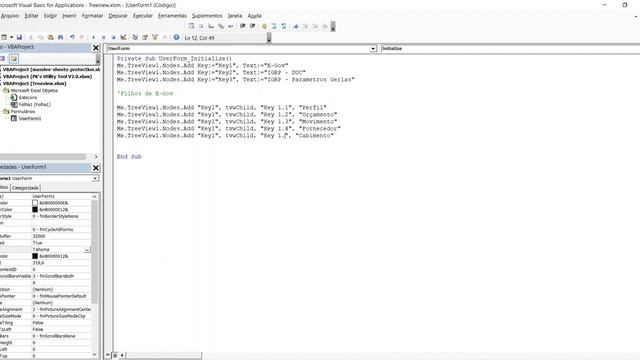Open the Initialize procedure dropdown

point(510,49)
